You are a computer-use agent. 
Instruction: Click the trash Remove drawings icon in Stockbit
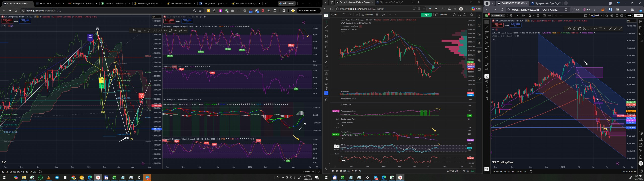326,100
